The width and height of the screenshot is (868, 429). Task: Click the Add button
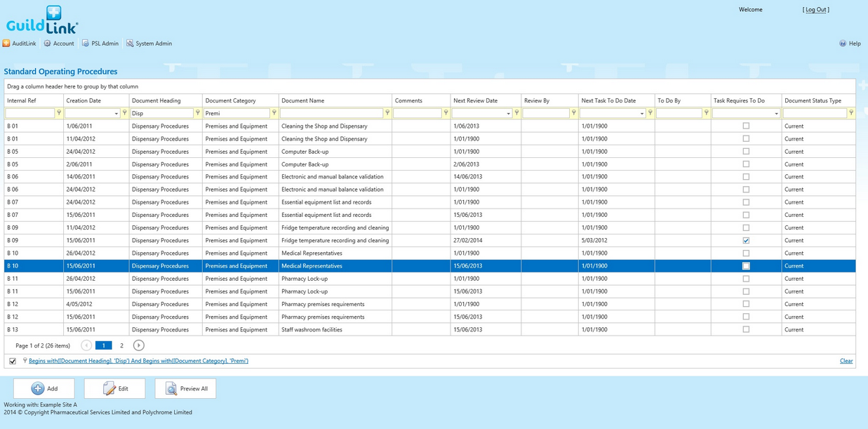tap(44, 388)
